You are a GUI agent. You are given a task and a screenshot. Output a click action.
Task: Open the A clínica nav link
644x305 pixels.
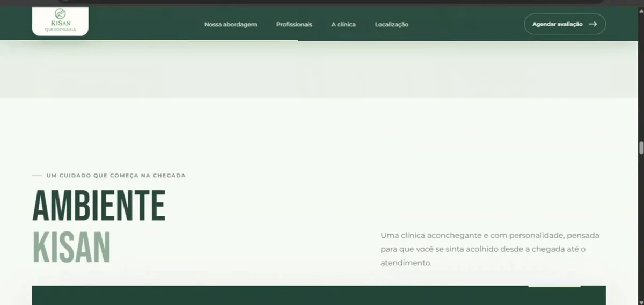click(343, 24)
